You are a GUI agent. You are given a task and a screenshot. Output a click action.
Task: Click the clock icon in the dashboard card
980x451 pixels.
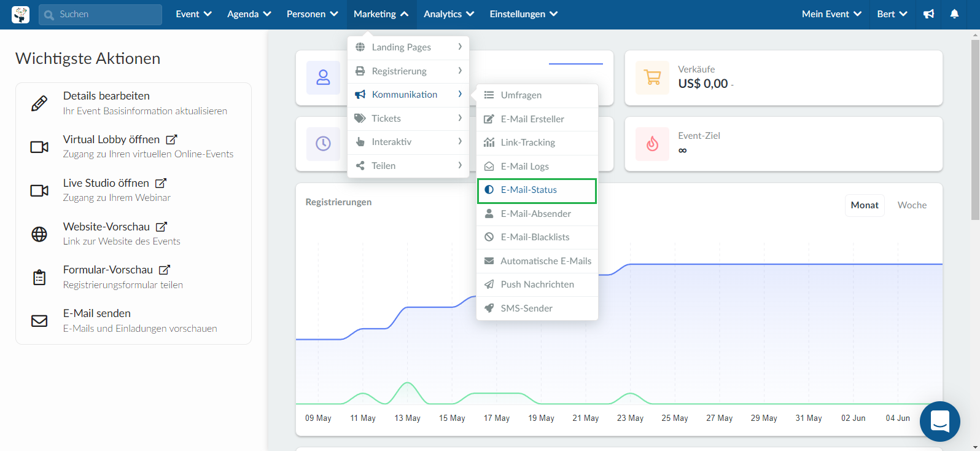point(323,144)
